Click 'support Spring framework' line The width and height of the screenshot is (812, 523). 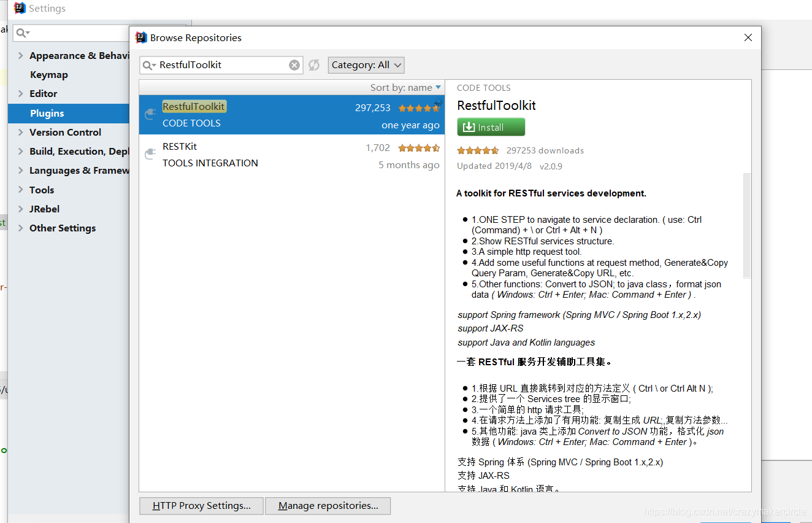(579, 315)
